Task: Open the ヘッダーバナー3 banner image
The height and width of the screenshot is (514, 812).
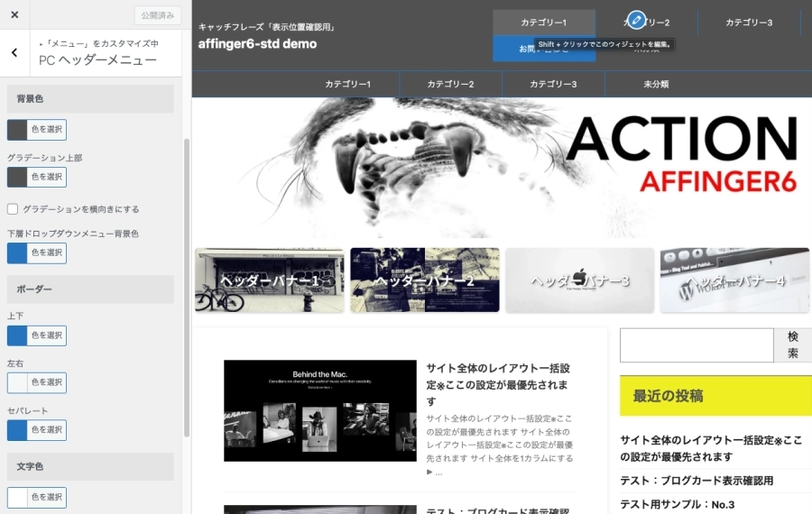Action: click(x=579, y=280)
